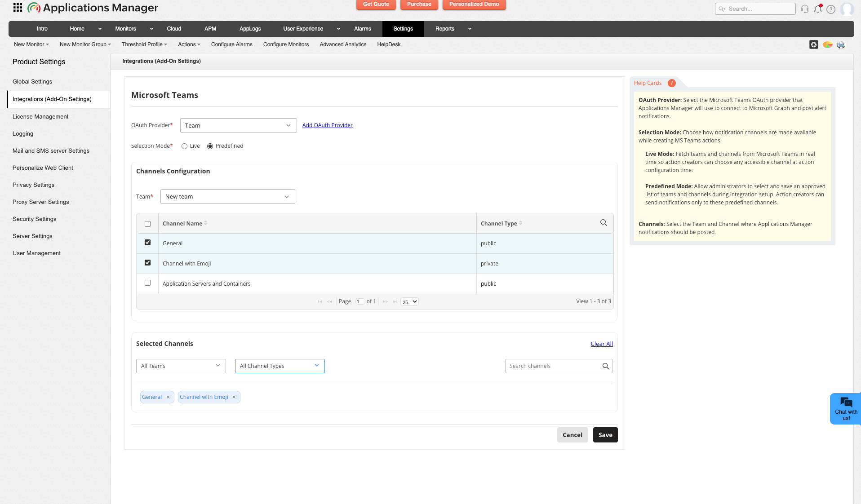Click the Purchase button

pyautogui.click(x=419, y=4)
